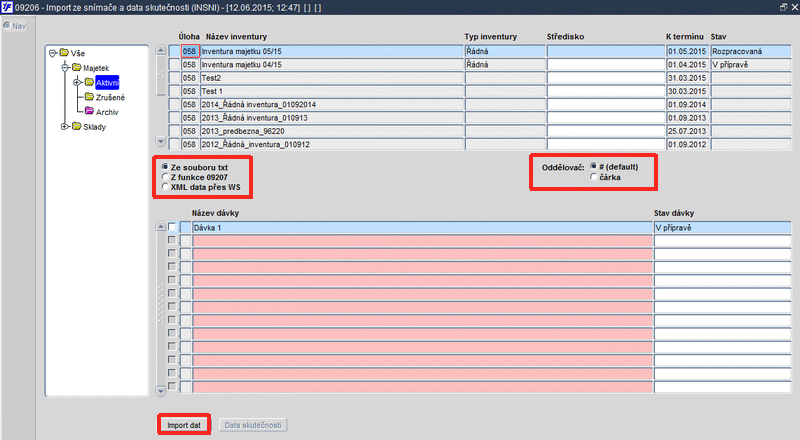Select the Zrušené tree item
The height and width of the screenshot is (440, 800).
(x=110, y=97)
